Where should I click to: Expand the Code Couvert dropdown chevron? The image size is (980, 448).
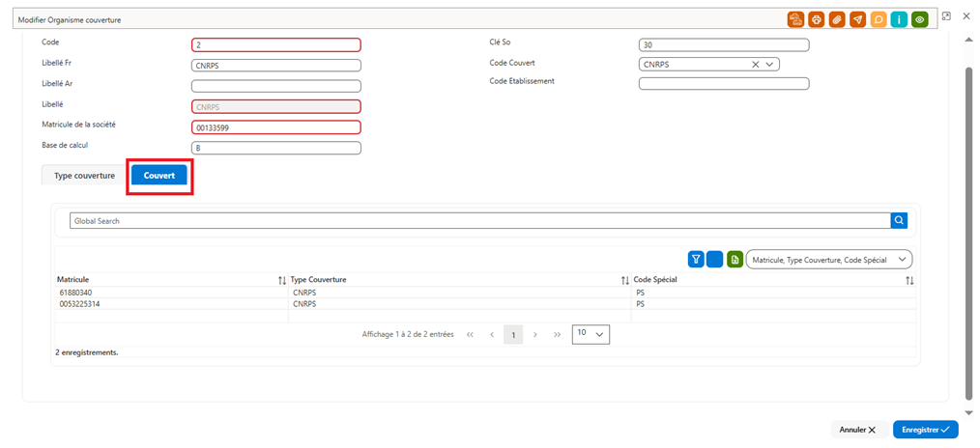tap(769, 65)
